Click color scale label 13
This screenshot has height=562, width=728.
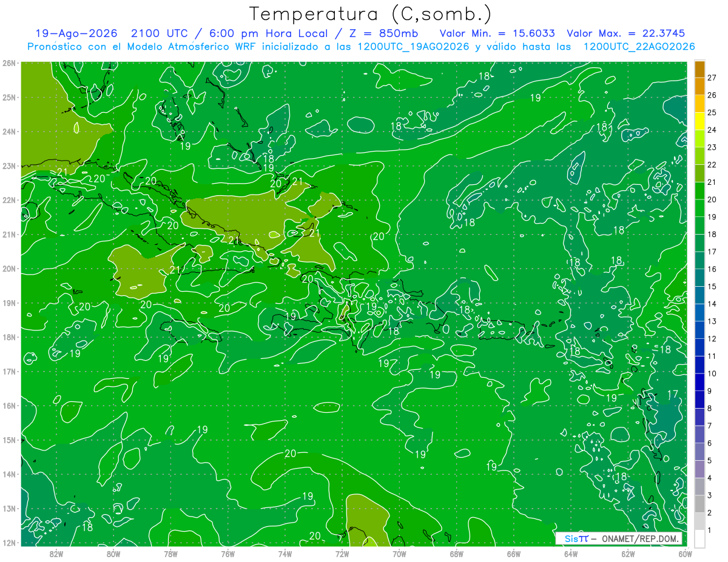(712, 321)
